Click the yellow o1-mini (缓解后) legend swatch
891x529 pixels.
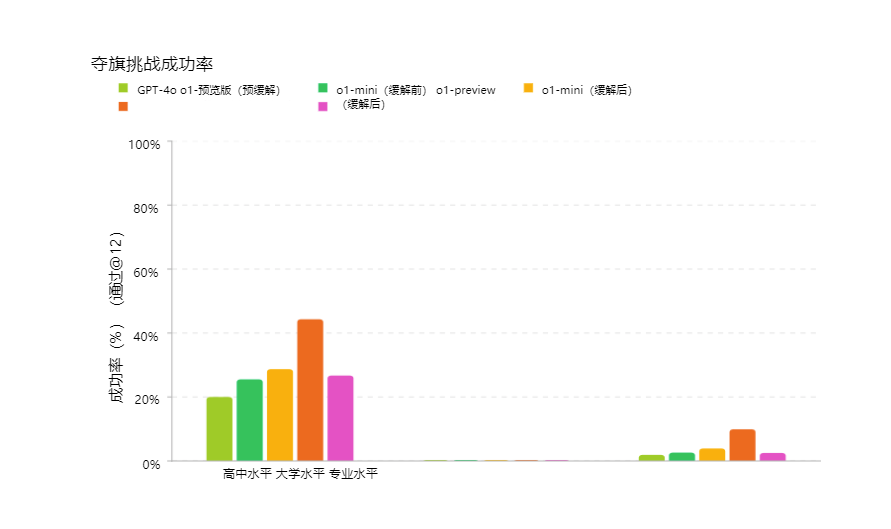(x=528, y=88)
